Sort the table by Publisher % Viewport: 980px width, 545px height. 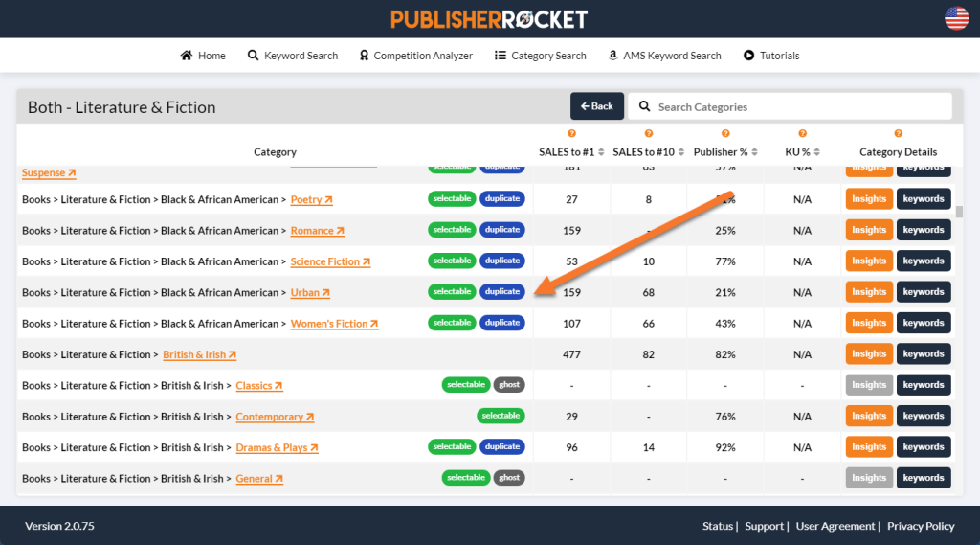tap(754, 152)
